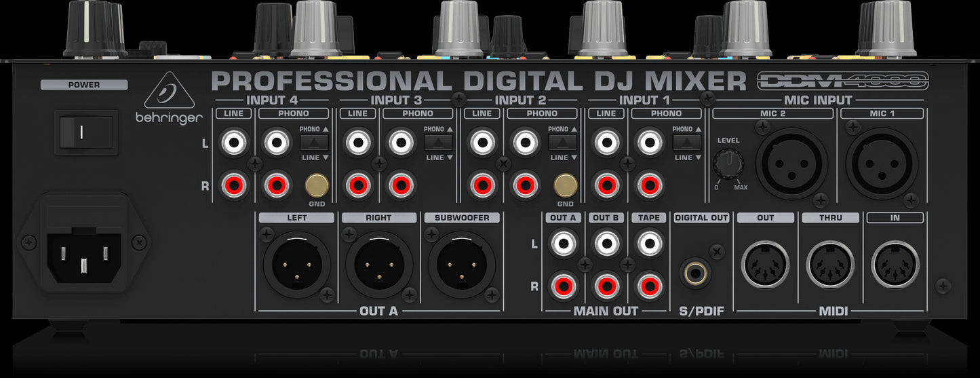This screenshot has width=980, height=378.
Task: Toggle Input 3 phono/line switch
Action: point(438,143)
